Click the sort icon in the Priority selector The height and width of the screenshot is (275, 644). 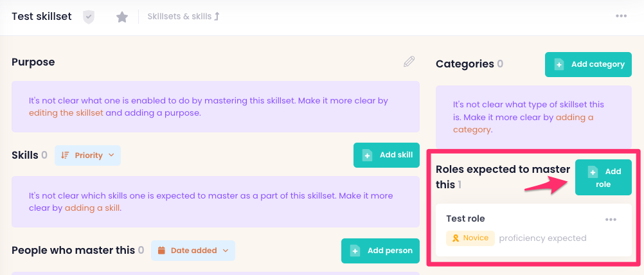click(65, 155)
